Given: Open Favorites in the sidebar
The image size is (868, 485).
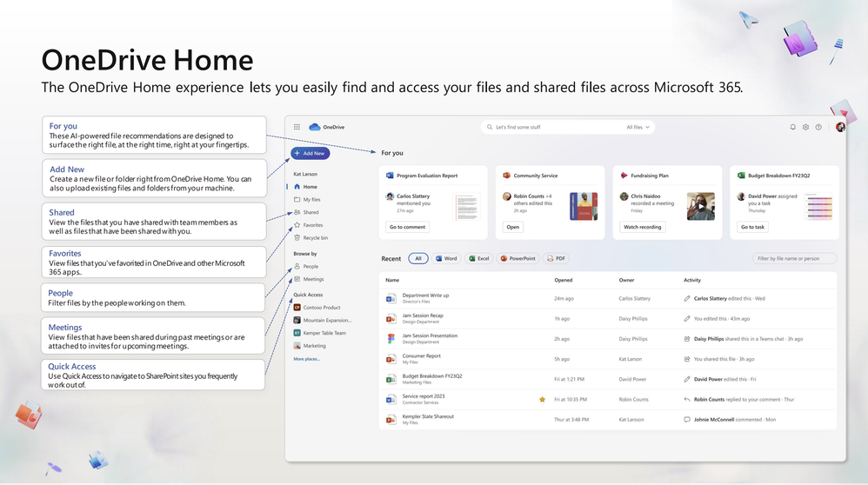Looking at the screenshot, I should point(309,224).
